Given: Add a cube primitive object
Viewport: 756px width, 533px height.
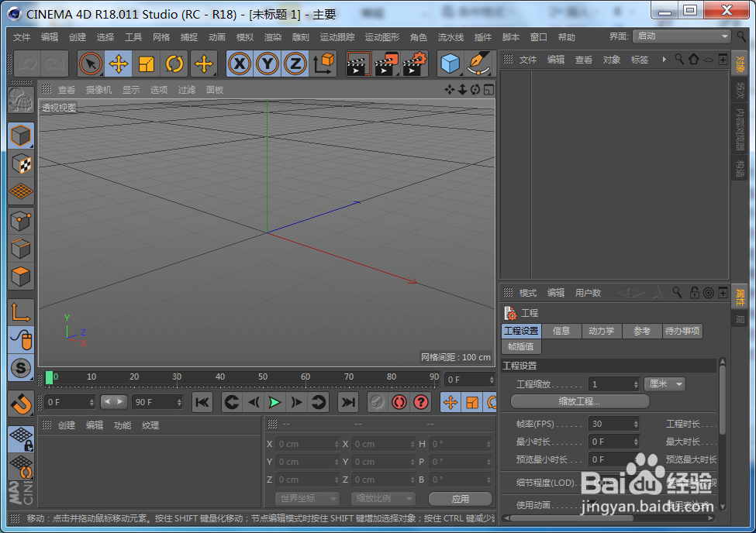Looking at the screenshot, I should pos(450,64).
